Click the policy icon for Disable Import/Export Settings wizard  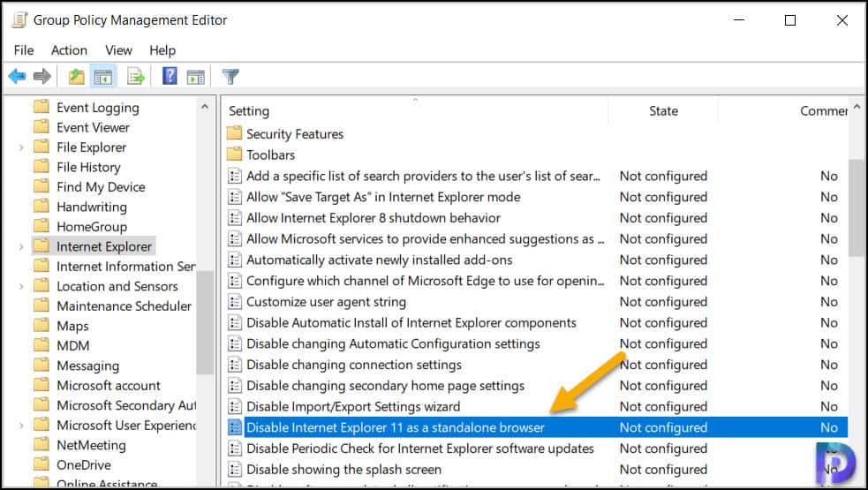pyautogui.click(x=235, y=406)
